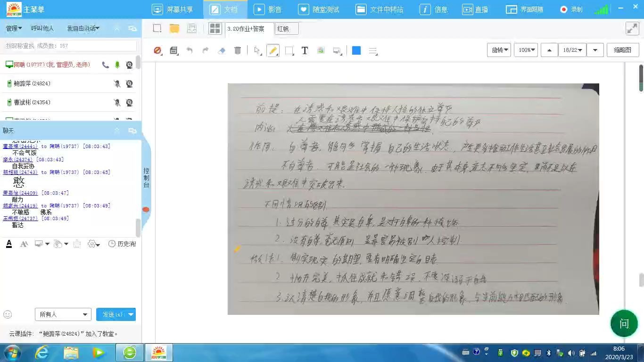Screen dimensions: 644x362
Task: Toggle 陶鹏's camera icon
Action: pos(129,65)
